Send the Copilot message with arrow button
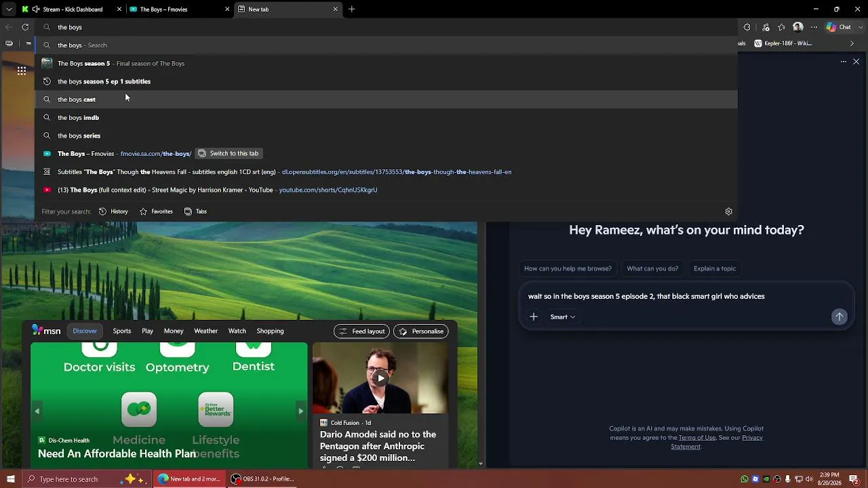This screenshot has width=868, height=488. pyautogui.click(x=840, y=317)
